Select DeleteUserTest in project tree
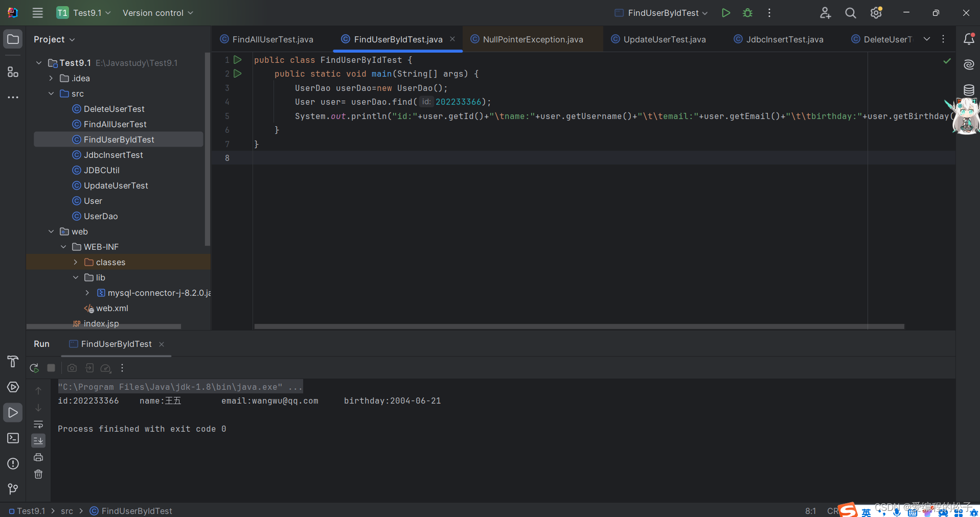Screen dimensions: 980x517 114,109
